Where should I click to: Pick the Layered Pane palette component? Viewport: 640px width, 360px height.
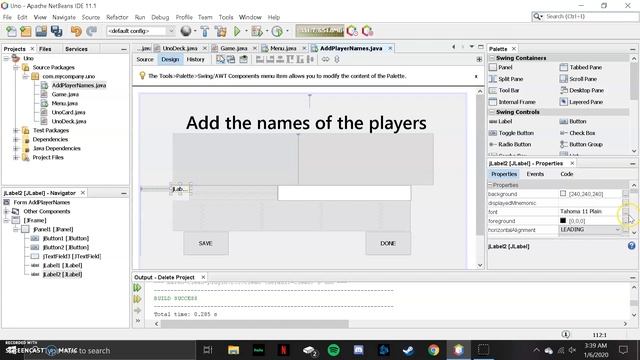581,102
